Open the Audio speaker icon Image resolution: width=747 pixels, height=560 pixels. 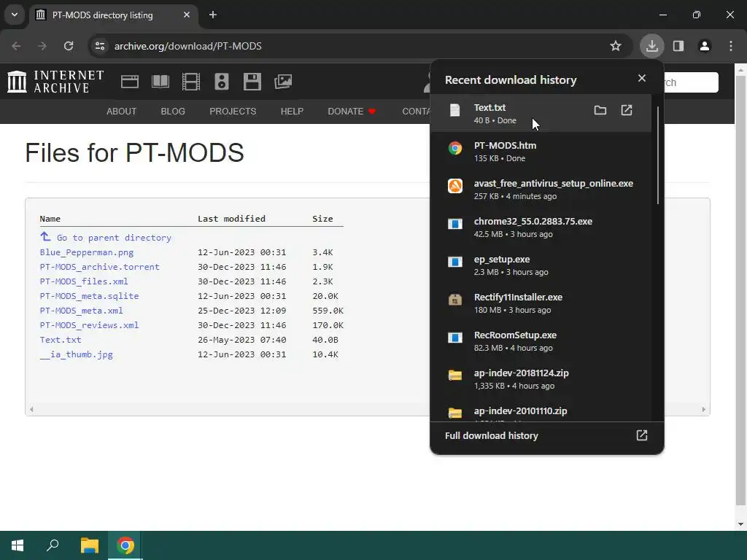(x=222, y=82)
